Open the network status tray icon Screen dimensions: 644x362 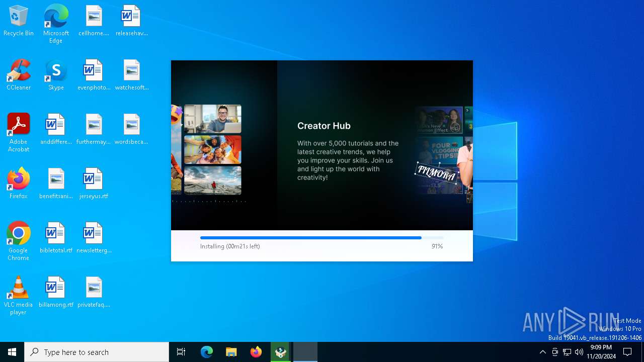(x=567, y=352)
